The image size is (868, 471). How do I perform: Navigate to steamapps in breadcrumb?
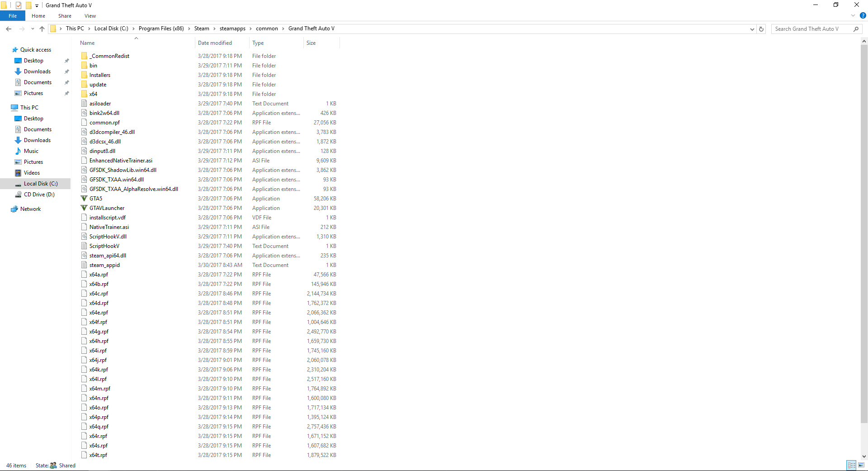(232, 29)
